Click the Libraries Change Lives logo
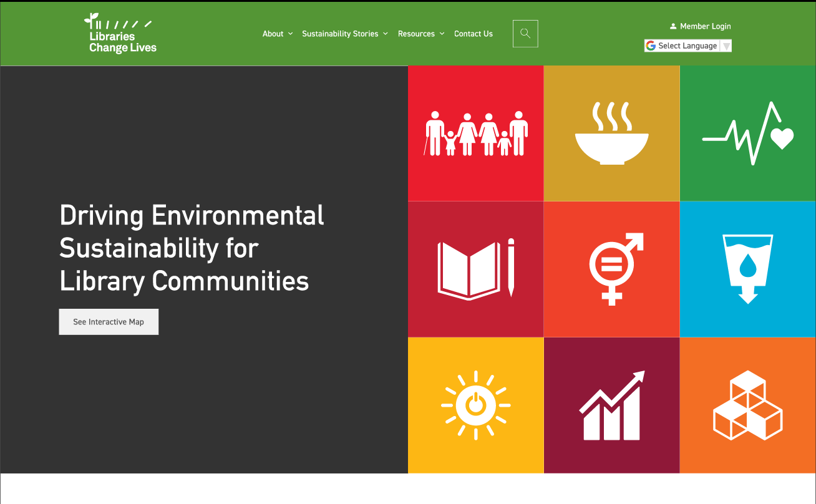The image size is (816, 504). tap(121, 34)
